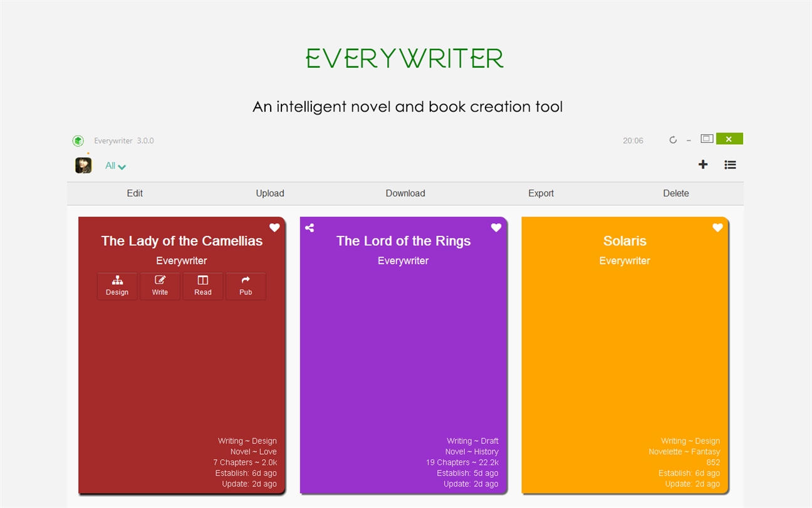Click the user avatar picture
The height and width of the screenshot is (508, 812).
83,165
